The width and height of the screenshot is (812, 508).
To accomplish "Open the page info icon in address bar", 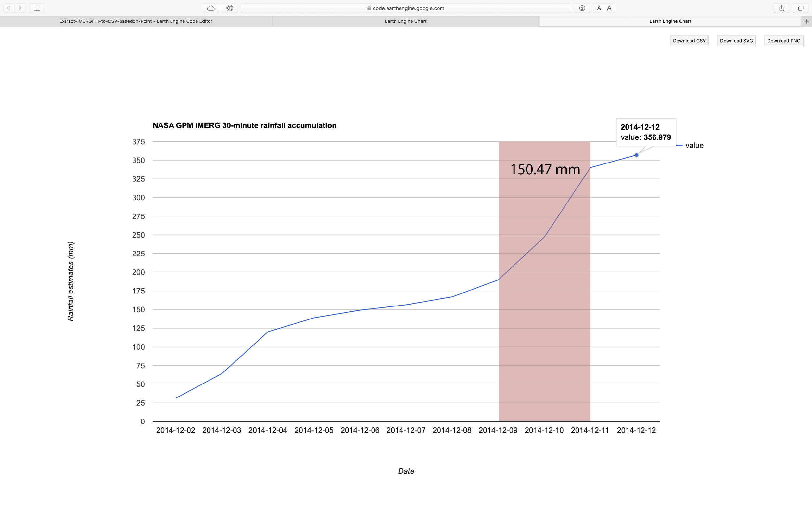I will (x=582, y=8).
